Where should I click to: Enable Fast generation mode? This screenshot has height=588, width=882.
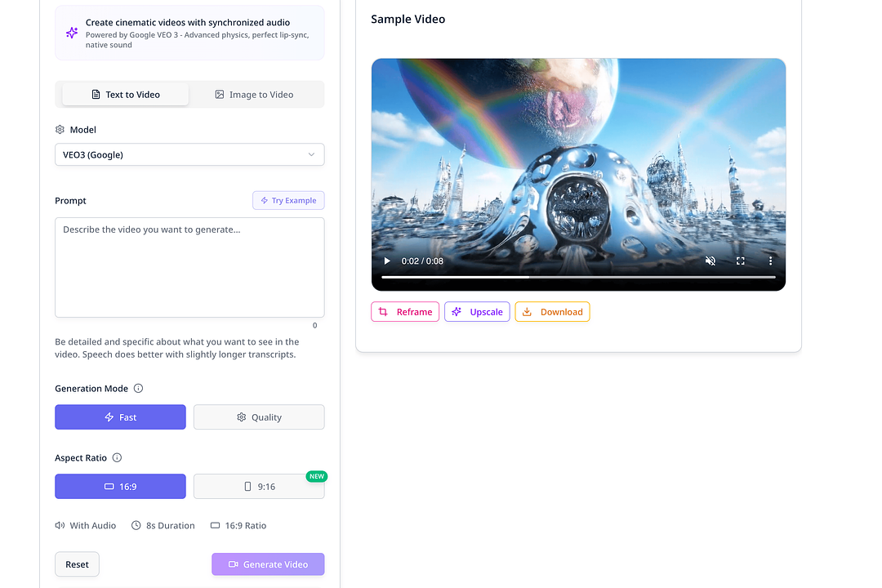[x=120, y=416]
